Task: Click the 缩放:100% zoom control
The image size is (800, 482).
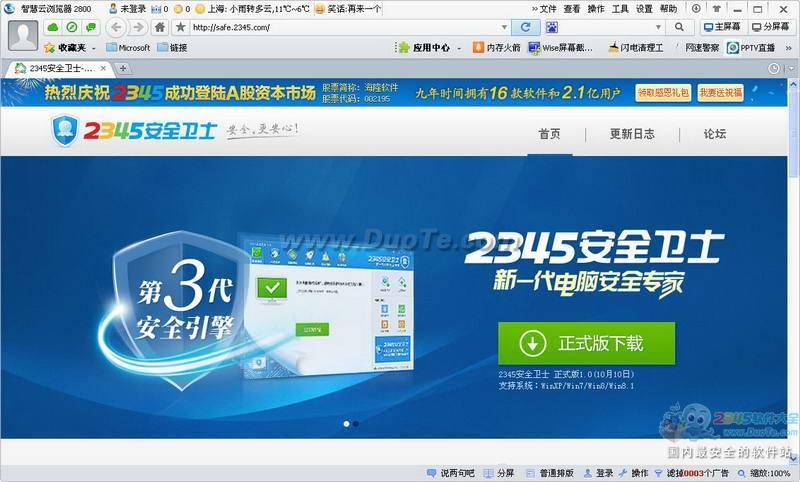Action: tap(764, 473)
